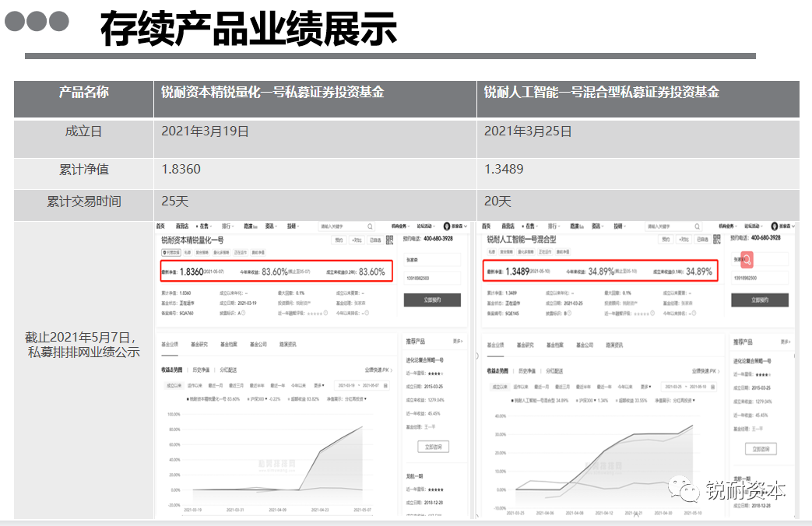Click 立即咨询 button in right recommended products
812x526 pixels.
[761, 450]
